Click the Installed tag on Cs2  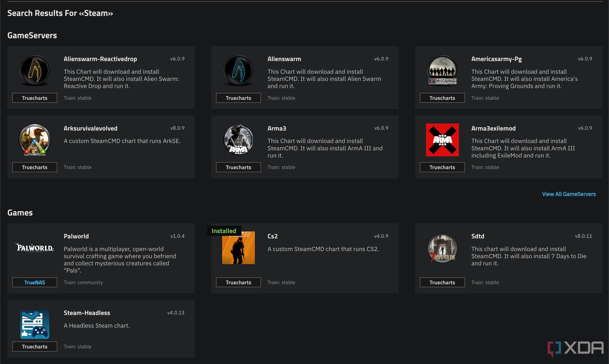[224, 231]
